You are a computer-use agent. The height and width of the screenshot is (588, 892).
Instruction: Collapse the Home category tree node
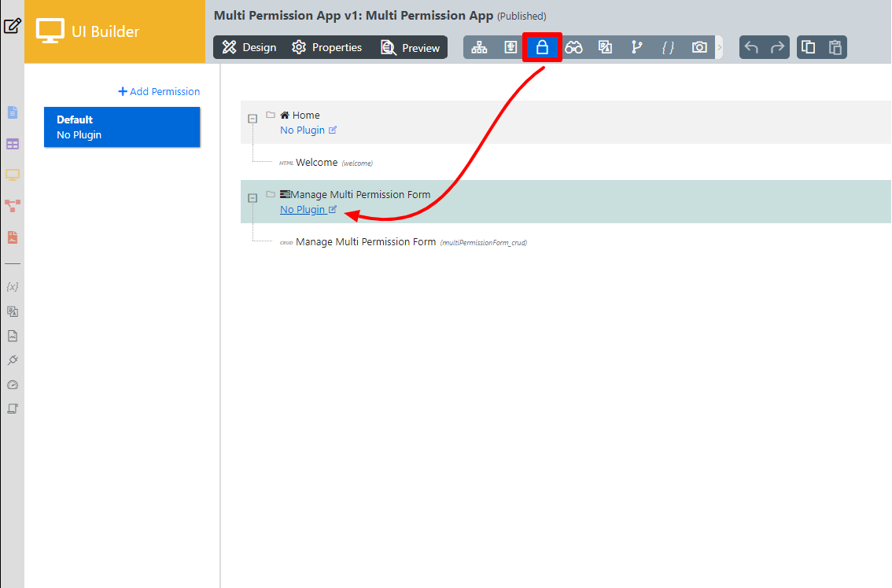coord(252,118)
